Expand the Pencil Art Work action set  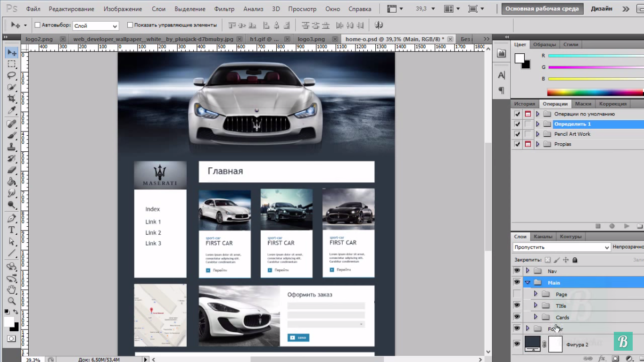pyautogui.click(x=537, y=134)
